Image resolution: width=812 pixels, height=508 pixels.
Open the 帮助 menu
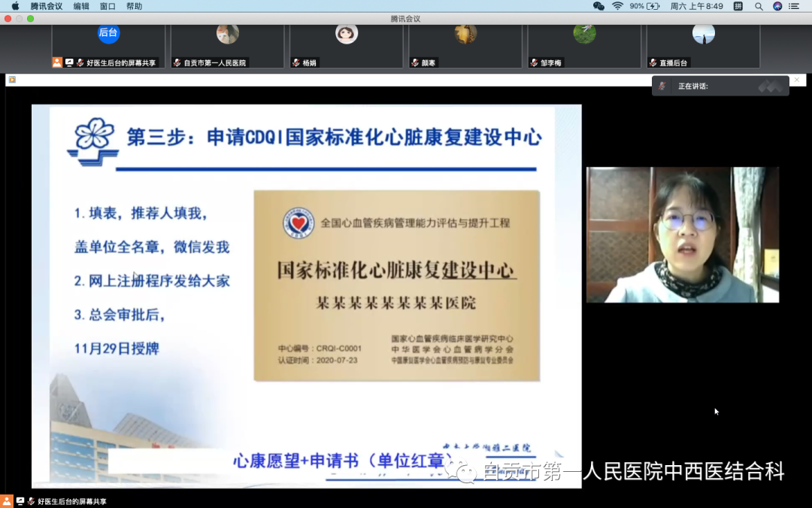pos(134,6)
